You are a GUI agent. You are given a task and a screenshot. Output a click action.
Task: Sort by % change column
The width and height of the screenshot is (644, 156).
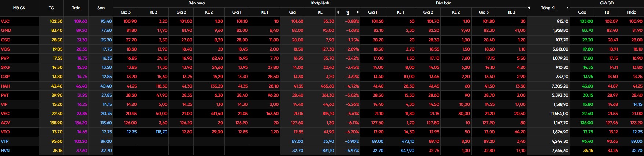[x=348, y=12]
